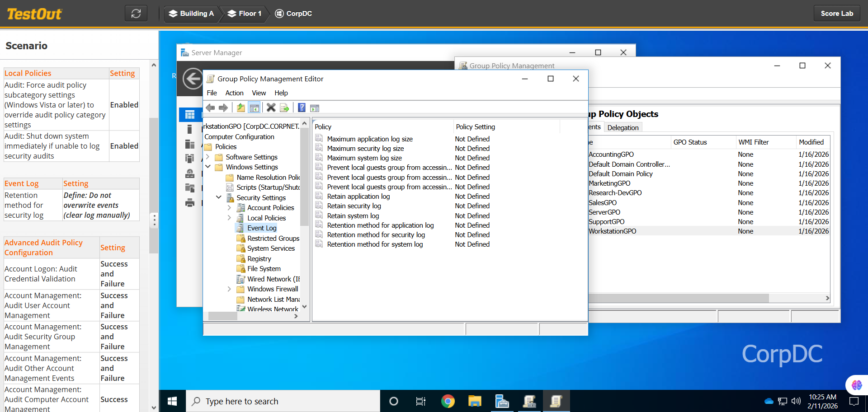This screenshot has width=868, height=412.
Task: Collapse the Windows Settings tree node
Action: point(208,167)
